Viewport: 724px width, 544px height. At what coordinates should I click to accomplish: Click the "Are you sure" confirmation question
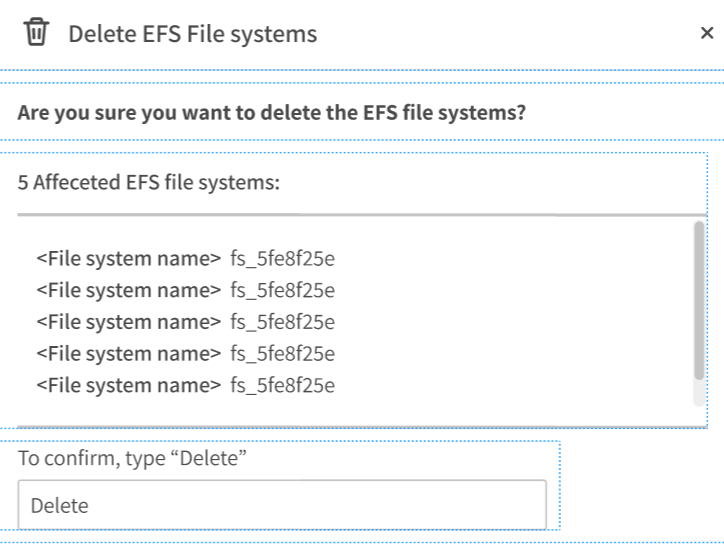tap(271, 112)
